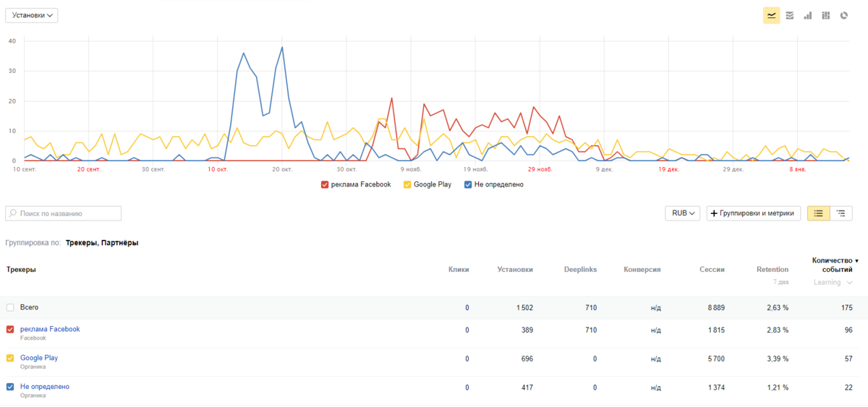Focus the Поиск по названию search field
This screenshot has height=407, width=868.
pos(69,214)
